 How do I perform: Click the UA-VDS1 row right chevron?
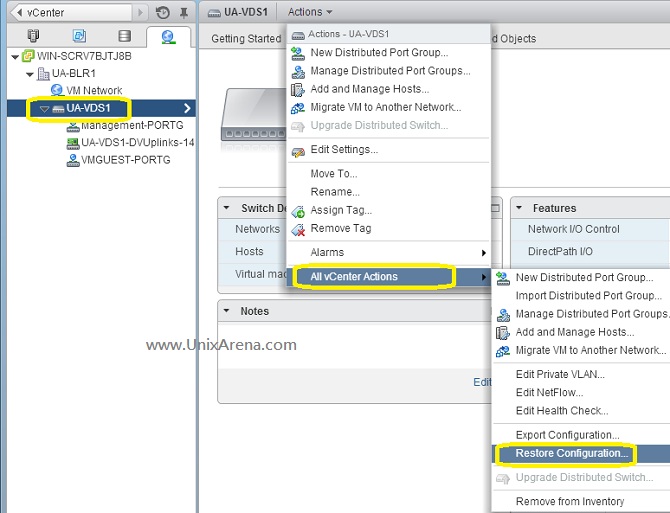[187, 108]
